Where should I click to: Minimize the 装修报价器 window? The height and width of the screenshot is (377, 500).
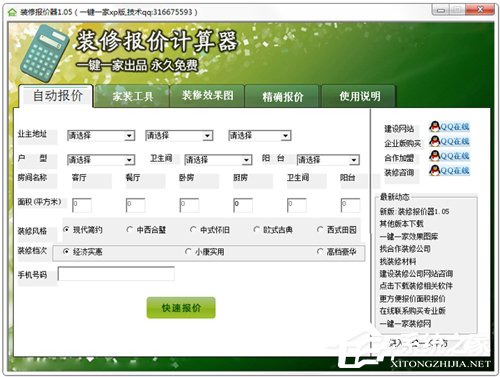pos(441,10)
